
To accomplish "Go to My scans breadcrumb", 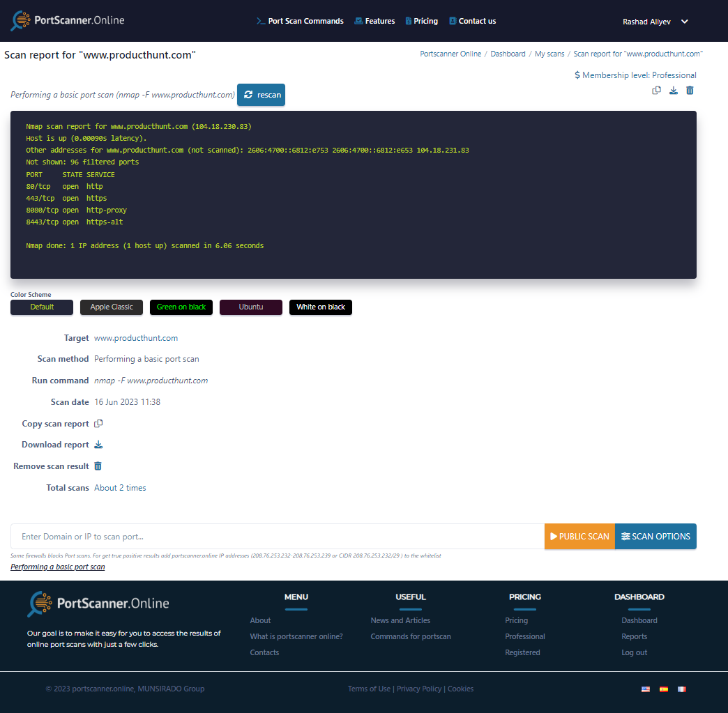I will (549, 54).
